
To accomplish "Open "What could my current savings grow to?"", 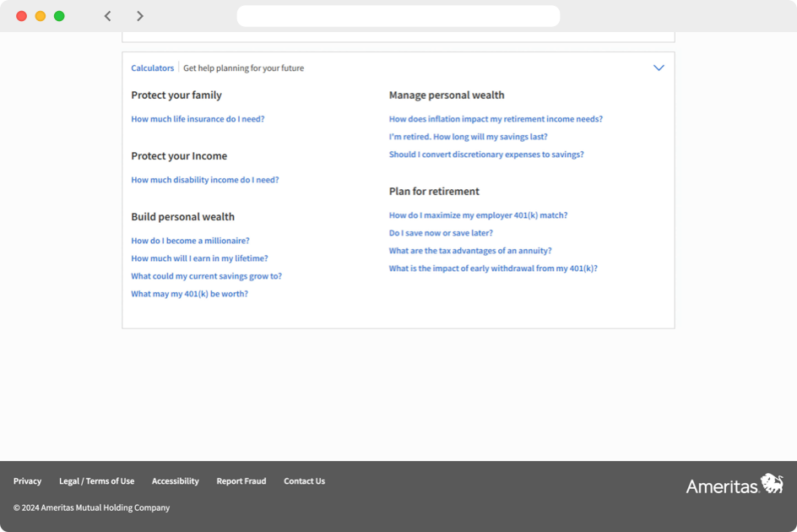I will (206, 275).
